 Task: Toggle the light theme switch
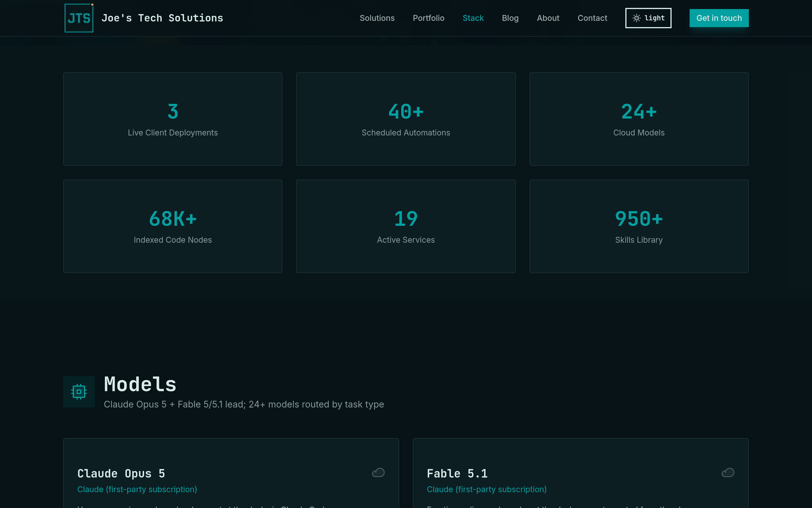click(x=648, y=18)
